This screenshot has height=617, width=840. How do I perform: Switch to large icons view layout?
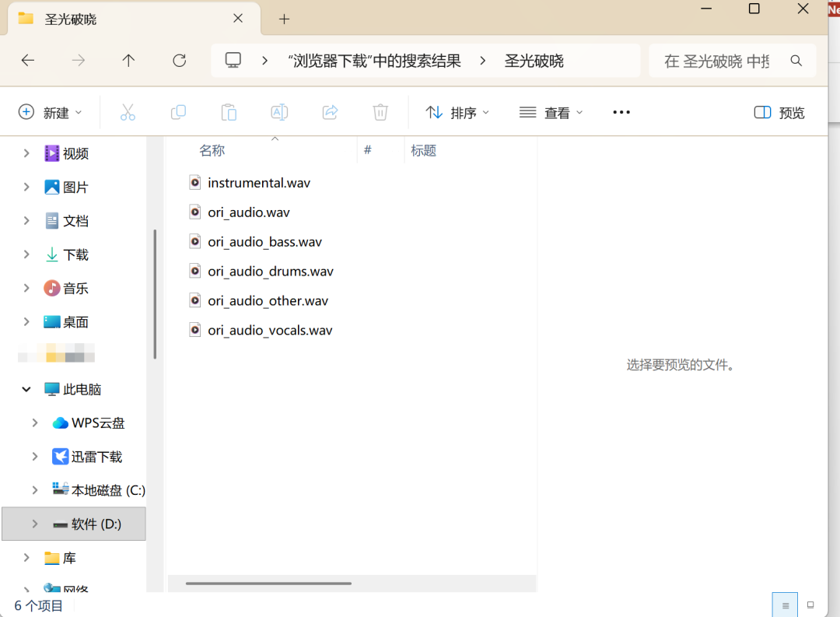point(810,605)
